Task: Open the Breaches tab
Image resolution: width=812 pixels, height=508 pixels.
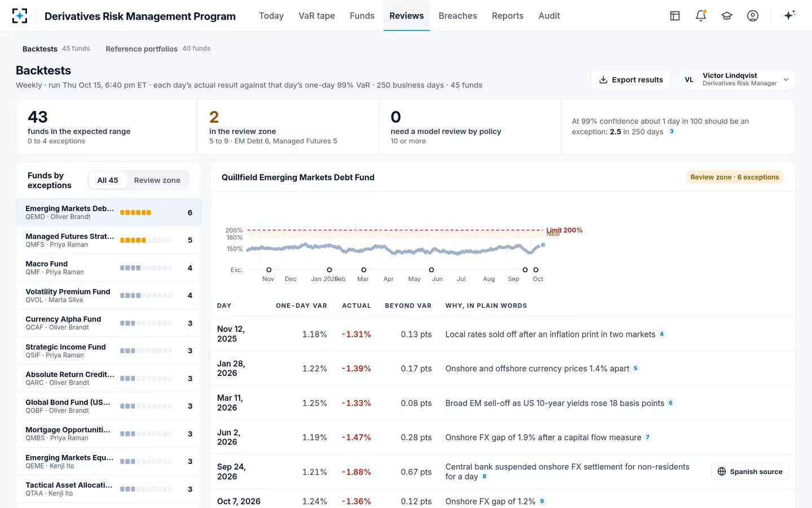Action: 458,16
